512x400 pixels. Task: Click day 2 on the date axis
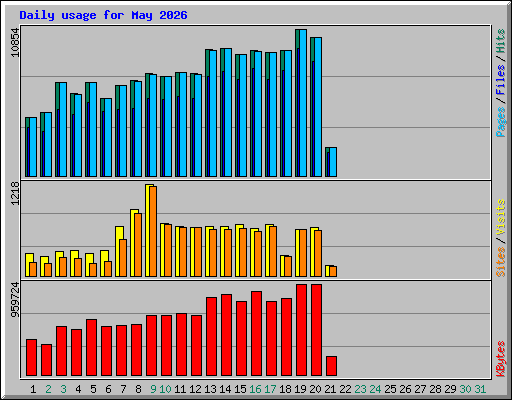point(48,389)
